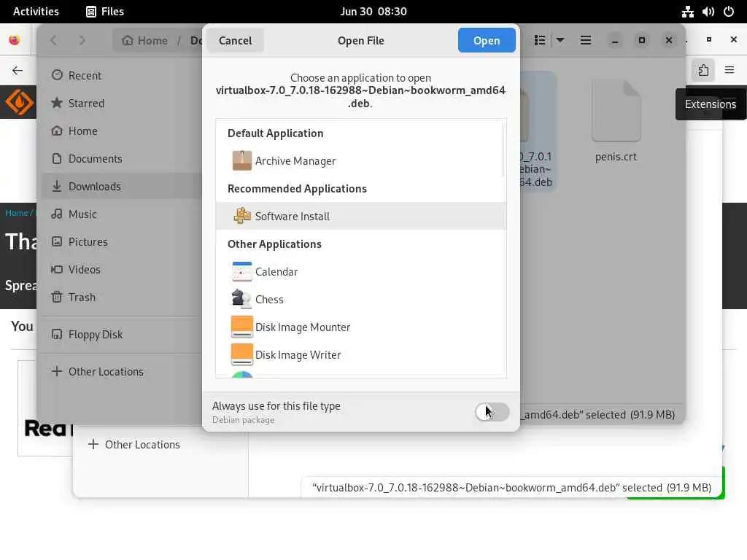Toggle 'Always use for this file type'
The height and width of the screenshot is (560, 747).
coord(492,412)
